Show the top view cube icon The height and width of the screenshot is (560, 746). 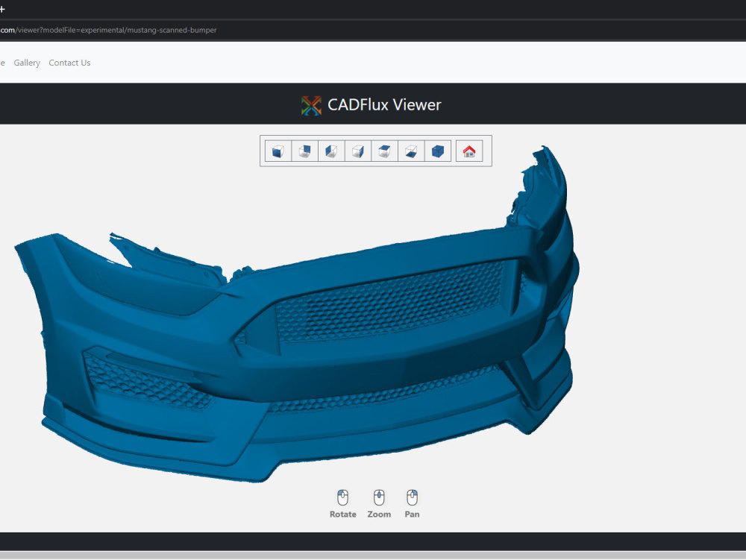point(384,151)
